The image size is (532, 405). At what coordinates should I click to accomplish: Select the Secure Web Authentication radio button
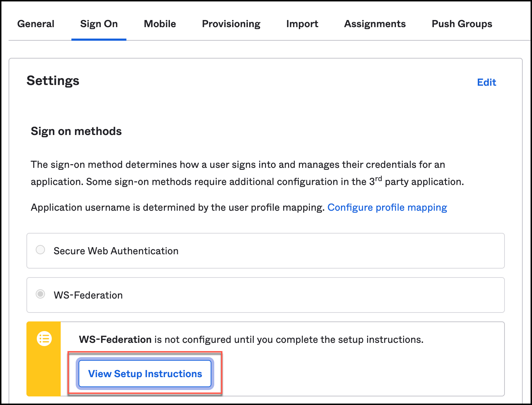[x=40, y=250]
